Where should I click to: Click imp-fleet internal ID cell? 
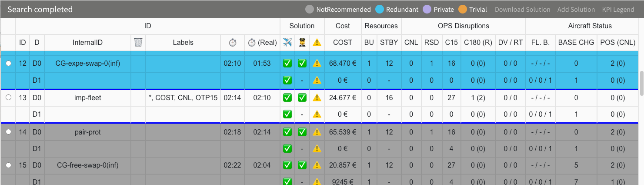point(88,98)
